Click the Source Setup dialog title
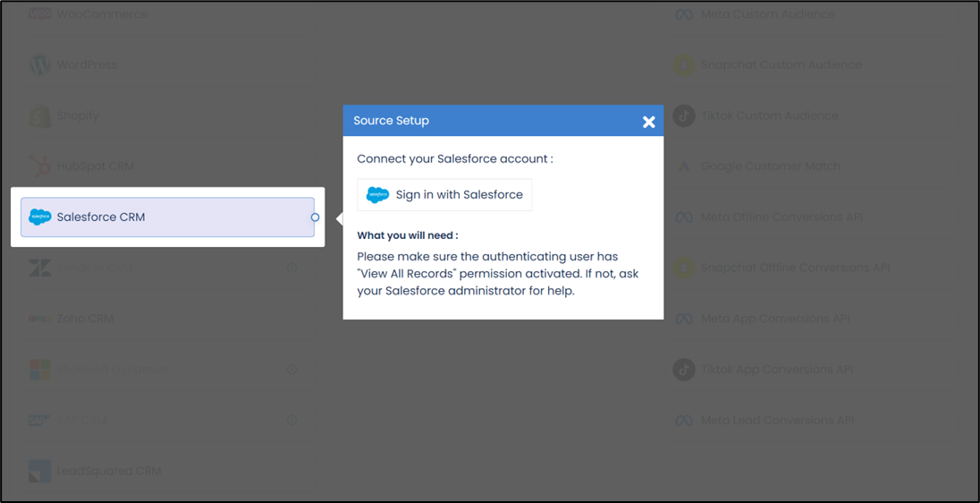This screenshot has width=980, height=503. 392,121
